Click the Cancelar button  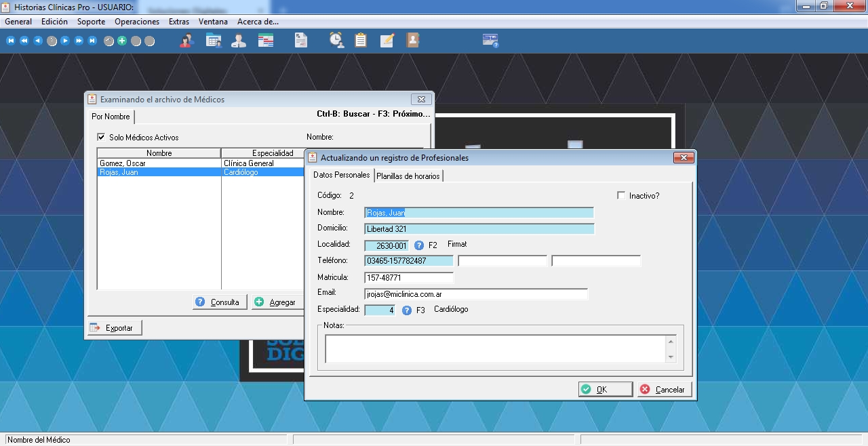pyautogui.click(x=663, y=390)
